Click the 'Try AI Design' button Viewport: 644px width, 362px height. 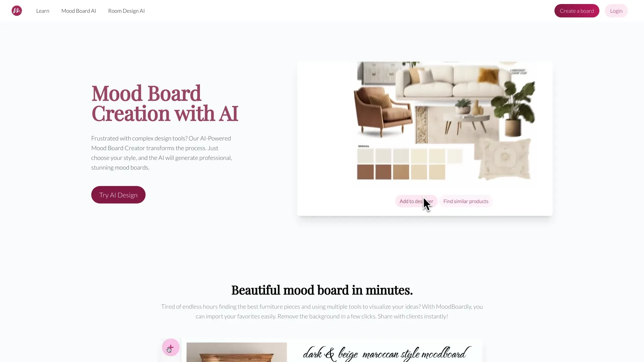[118, 194]
